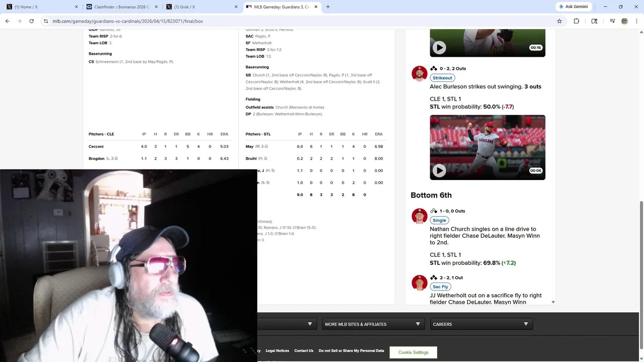The height and width of the screenshot is (362, 644).
Task: Click the play-by-play panel scroll down arrow
Action: coord(553,302)
